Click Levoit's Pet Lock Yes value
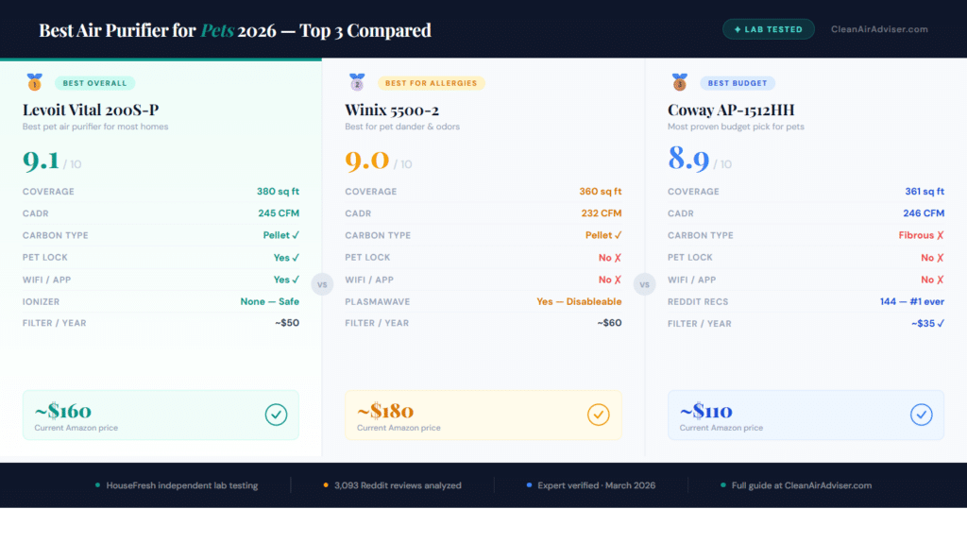This screenshot has width=967, height=560. click(286, 258)
